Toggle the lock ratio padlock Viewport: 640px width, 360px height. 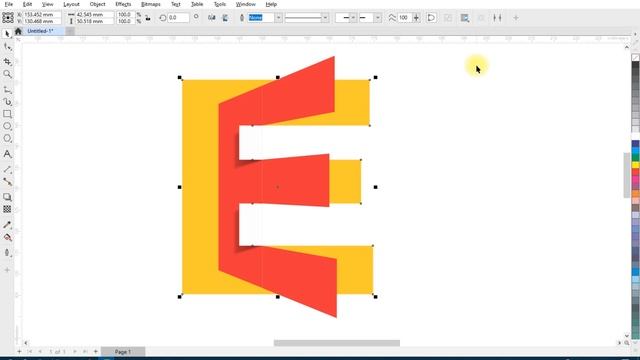(148, 18)
